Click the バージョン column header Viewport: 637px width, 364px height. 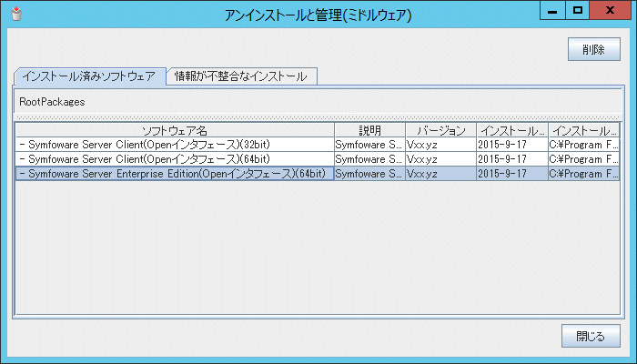click(x=440, y=130)
